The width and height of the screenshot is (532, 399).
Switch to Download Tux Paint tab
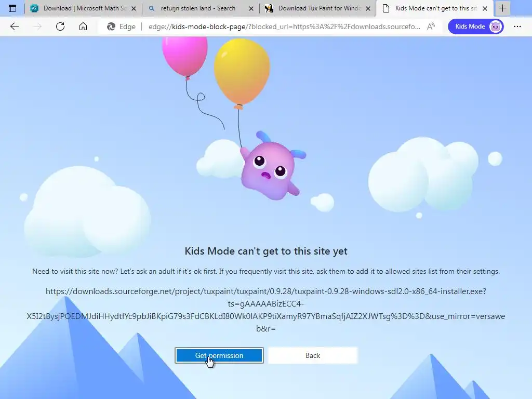tap(317, 8)
